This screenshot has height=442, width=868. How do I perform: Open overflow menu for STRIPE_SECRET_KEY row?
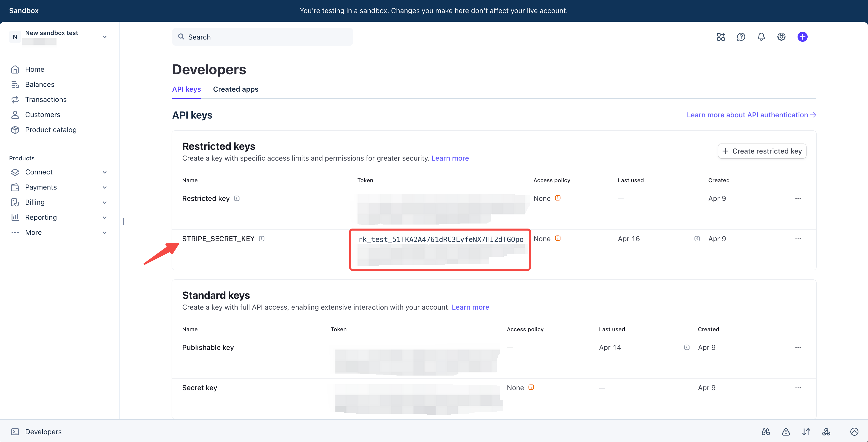click(798, 239)
